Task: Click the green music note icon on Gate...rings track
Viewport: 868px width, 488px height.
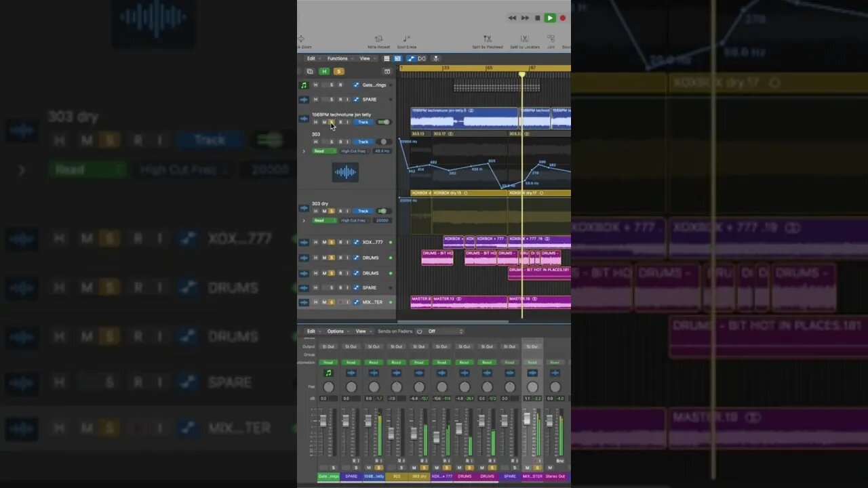Action: 304,85
